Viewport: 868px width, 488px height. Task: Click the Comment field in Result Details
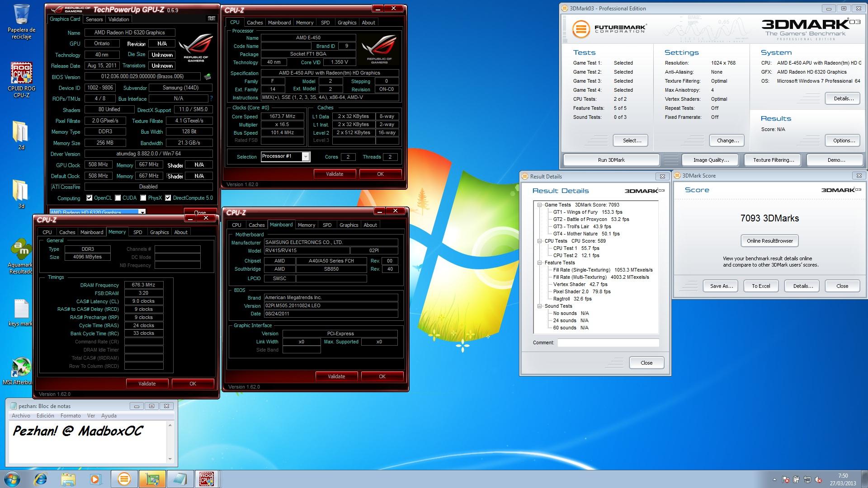tap(608, 343)
